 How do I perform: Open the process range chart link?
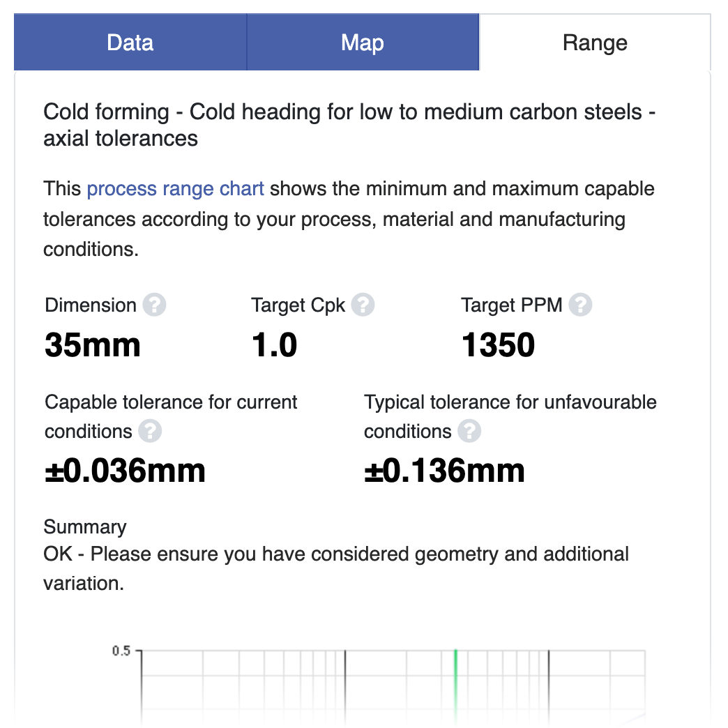click(175, 188)
